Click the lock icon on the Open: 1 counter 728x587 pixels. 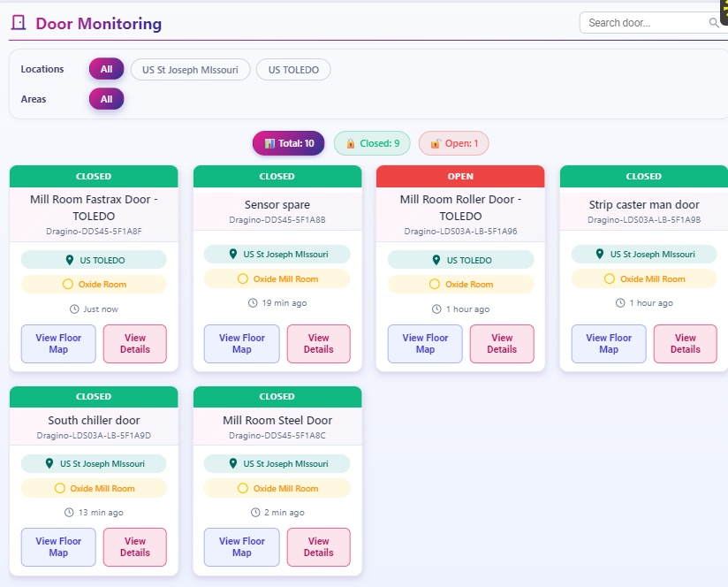coord(434,143)
